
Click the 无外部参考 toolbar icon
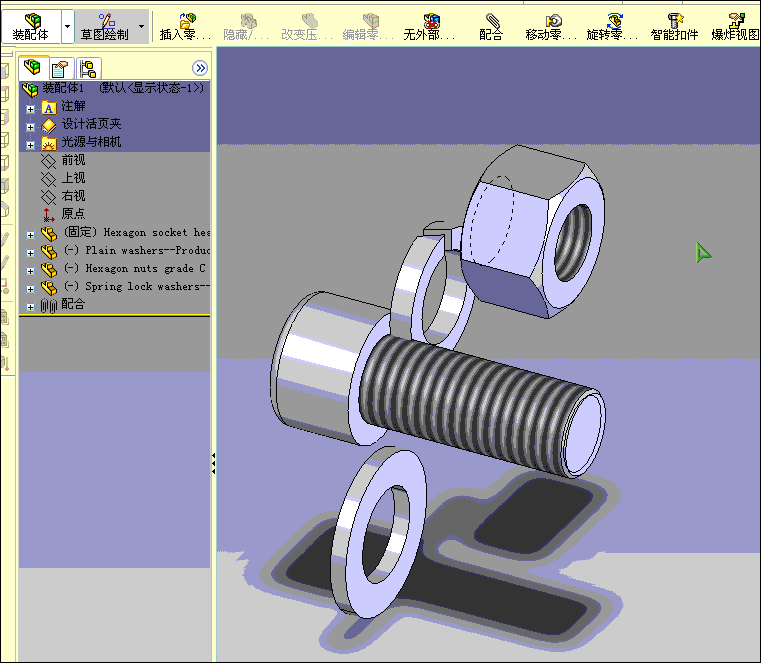(x=431, y=20)
